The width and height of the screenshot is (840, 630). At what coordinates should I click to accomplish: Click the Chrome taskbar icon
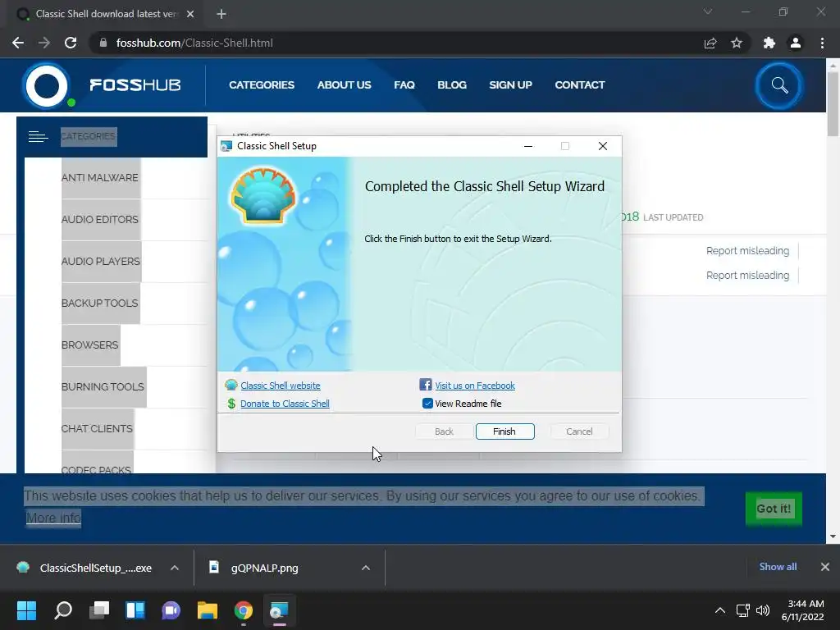coord(243,610)
